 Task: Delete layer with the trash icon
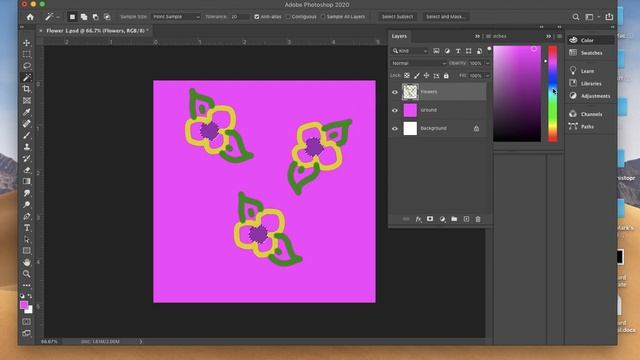(x=478, y=219)
